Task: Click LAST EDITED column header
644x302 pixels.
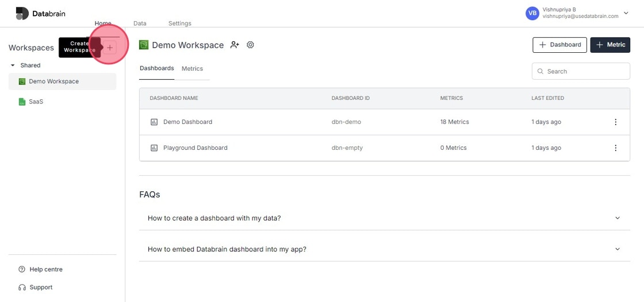Action: coord(547,99)
